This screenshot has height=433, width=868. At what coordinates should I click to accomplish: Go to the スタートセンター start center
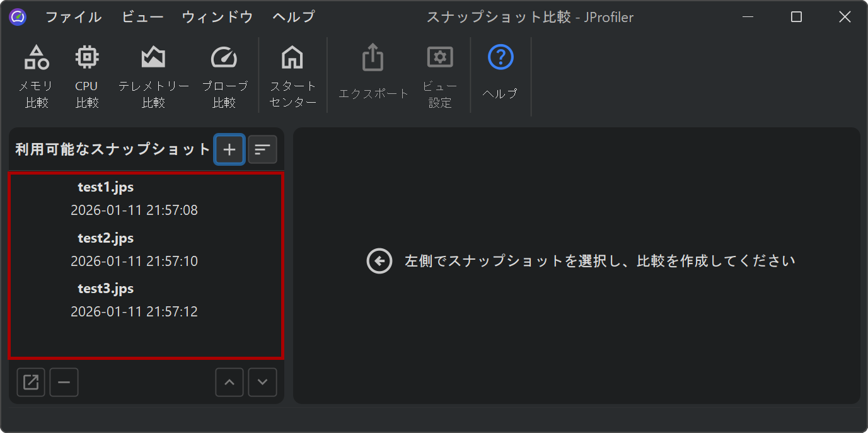(x=292, y=76)
